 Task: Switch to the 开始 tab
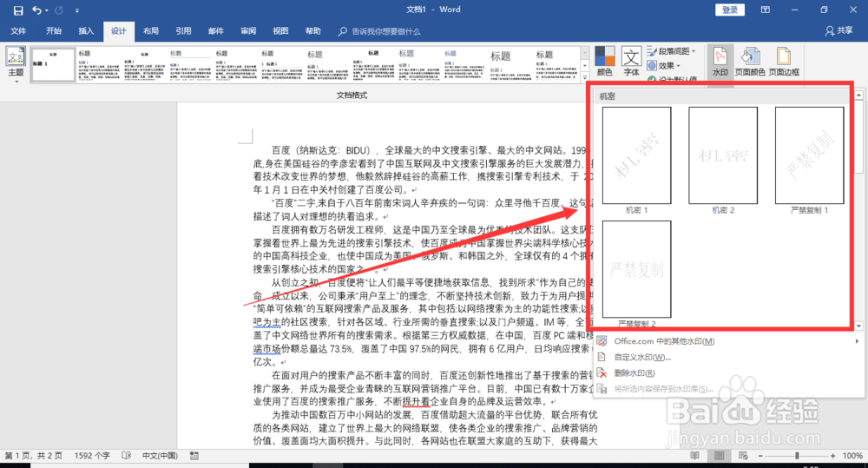coord(54,31)
